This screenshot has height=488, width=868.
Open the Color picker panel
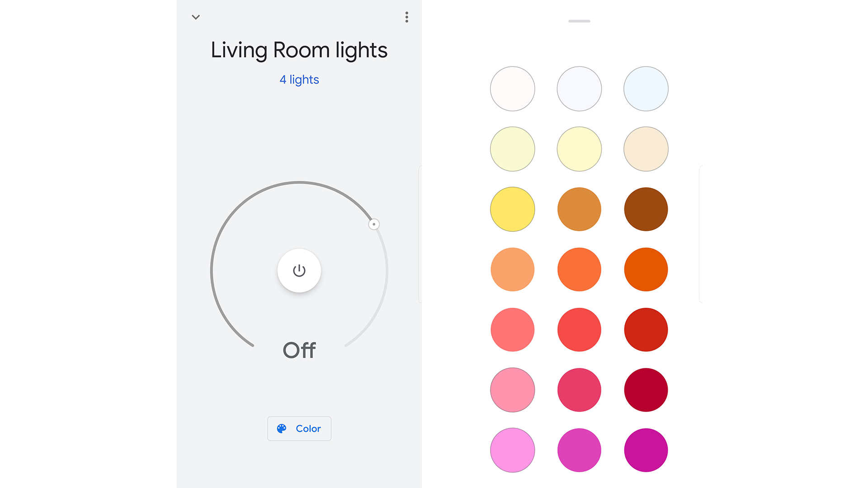point(299,428)
